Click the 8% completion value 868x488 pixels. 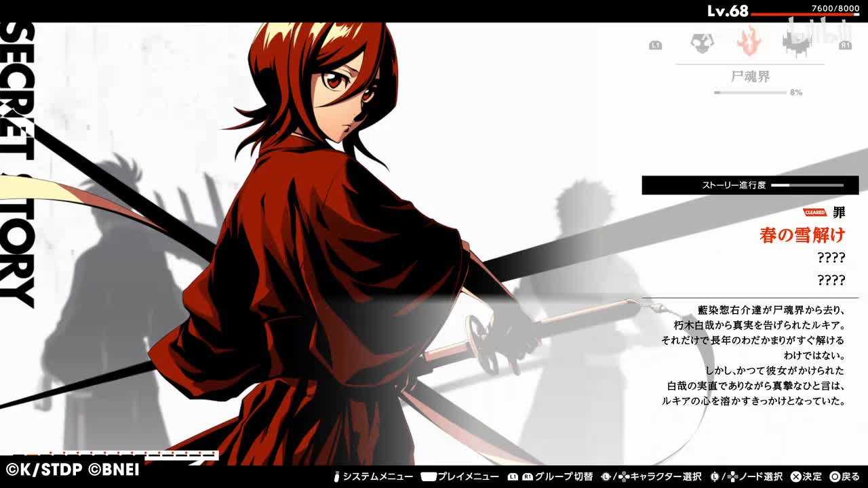(x=796, y=92)
